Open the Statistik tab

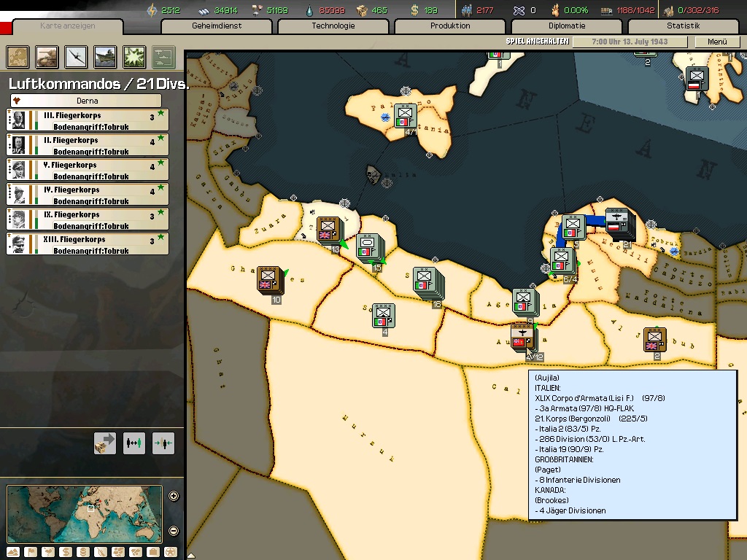pos(683,26)
